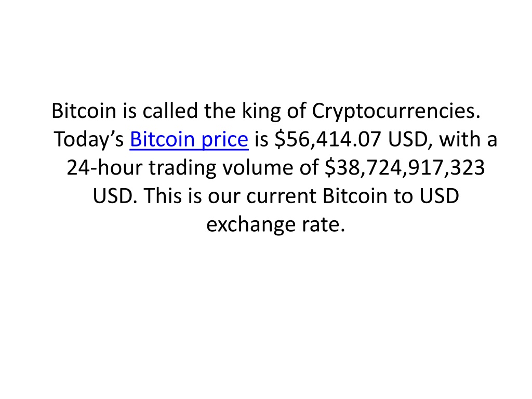Click the word Bitcoin starting the first line
The height and width of the screenshot is (399, 532).
84,111
